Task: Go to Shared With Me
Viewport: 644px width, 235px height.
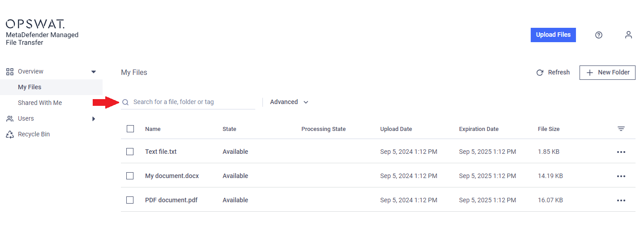Action: tap(40, 103)
